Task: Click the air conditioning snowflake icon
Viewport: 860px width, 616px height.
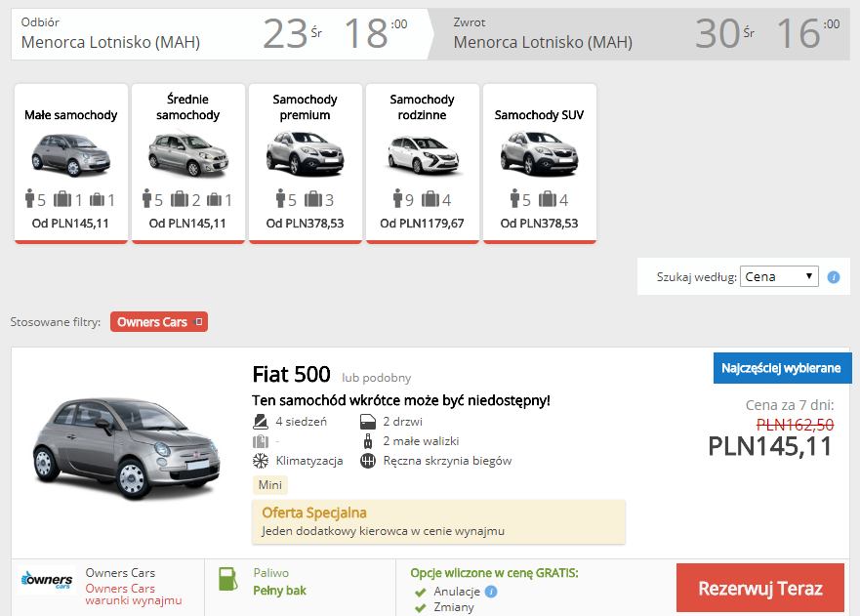Action: pyautogui.click(x=261, y=461)
